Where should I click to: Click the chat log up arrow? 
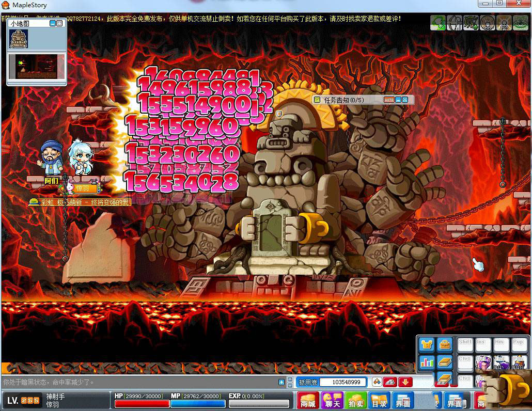[290, 379]
